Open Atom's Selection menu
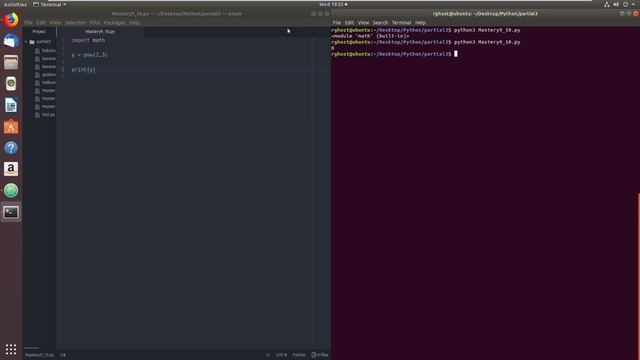Screen dimensions: 640x360 coord(75,23)
